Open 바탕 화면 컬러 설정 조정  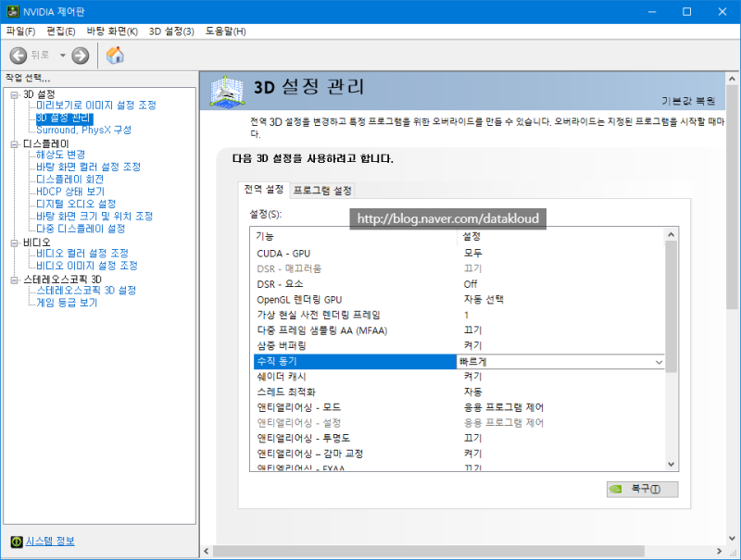point(88,167)
